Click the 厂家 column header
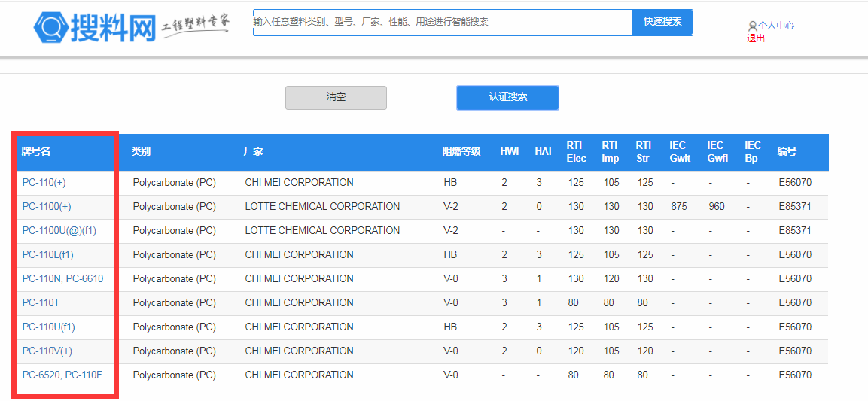Image resolution: width=868 pixels, height=401 pixels. 253,152
